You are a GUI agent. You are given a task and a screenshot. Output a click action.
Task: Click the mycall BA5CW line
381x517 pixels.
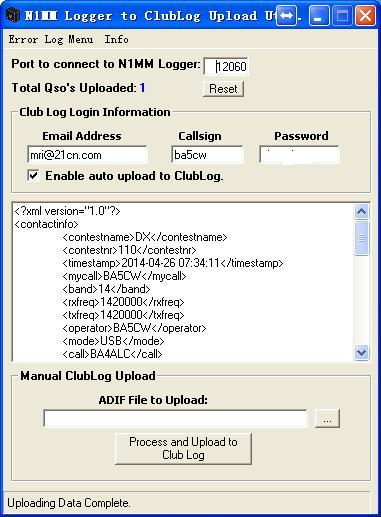124,276
